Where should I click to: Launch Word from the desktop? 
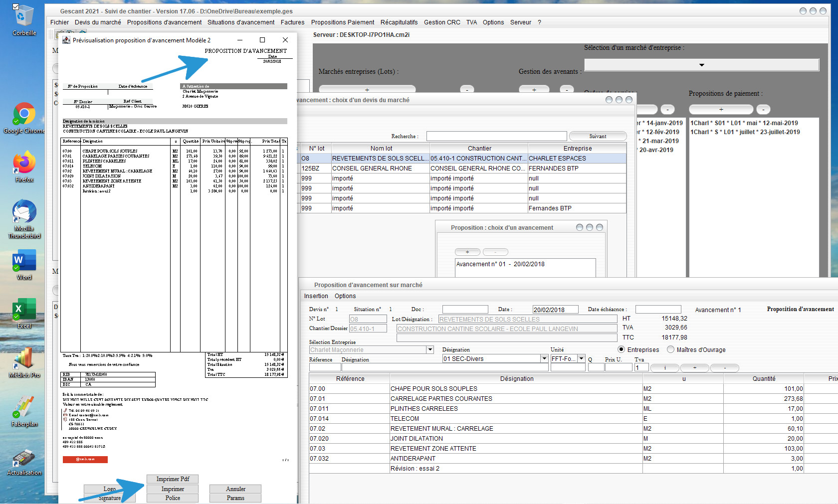(x=23, y=265)
